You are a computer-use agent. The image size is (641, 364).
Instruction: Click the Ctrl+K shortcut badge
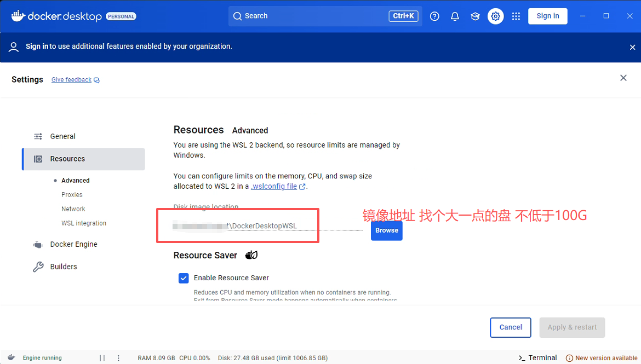(x=403, y=16)
